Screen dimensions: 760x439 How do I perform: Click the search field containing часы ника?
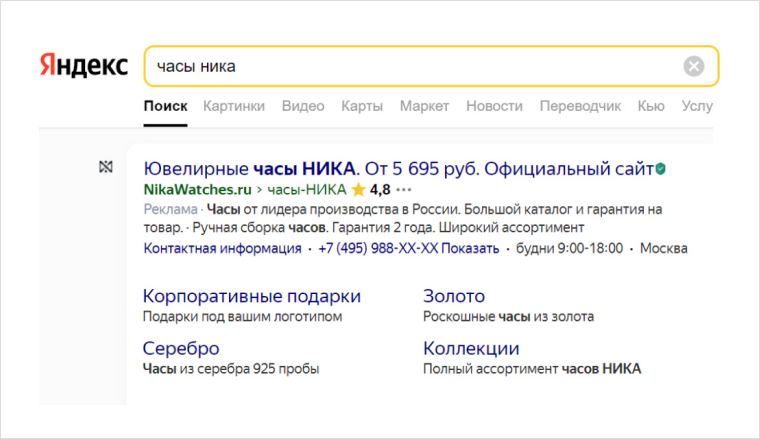tap(410, 67)
